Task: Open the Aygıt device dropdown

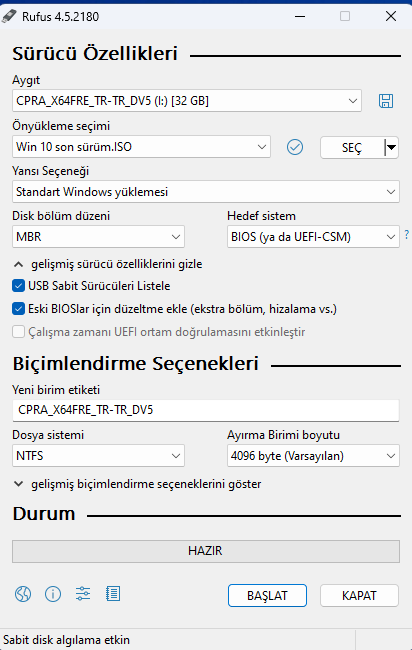Action: pos(187,101)
